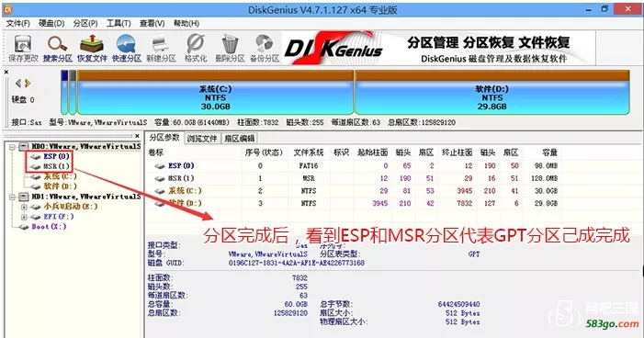
Task: Click the 格式化 format icon
Action: coord(196,49)
